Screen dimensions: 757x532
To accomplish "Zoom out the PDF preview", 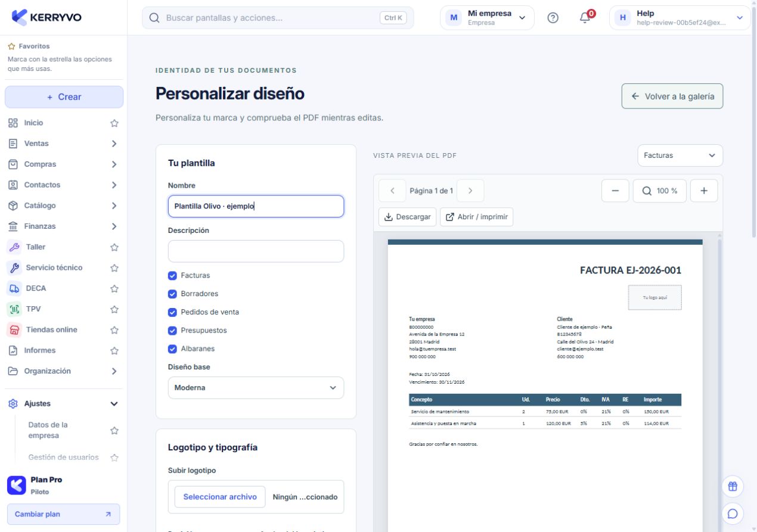I will click(x=616, y=191).
